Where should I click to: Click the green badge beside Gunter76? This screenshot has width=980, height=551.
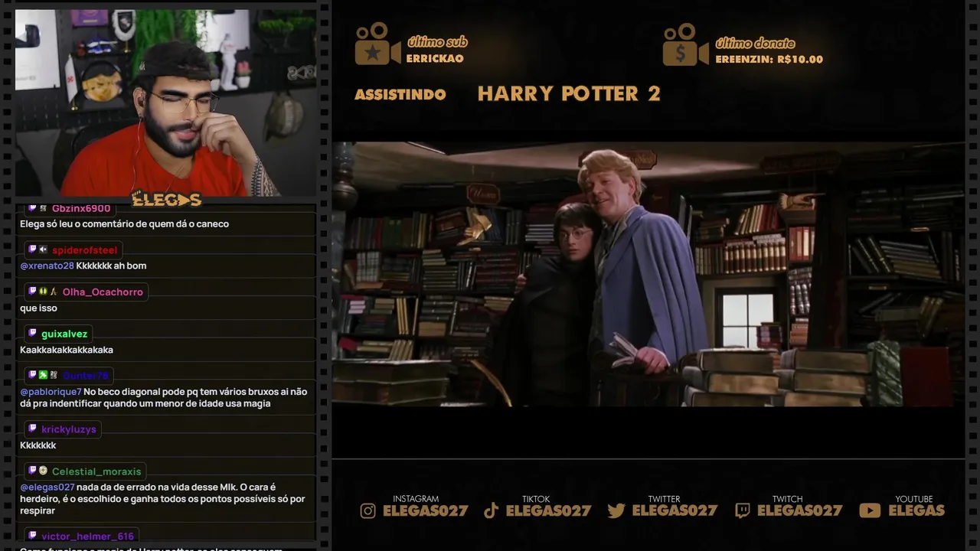pyautogui.click(x=43, y=375)
